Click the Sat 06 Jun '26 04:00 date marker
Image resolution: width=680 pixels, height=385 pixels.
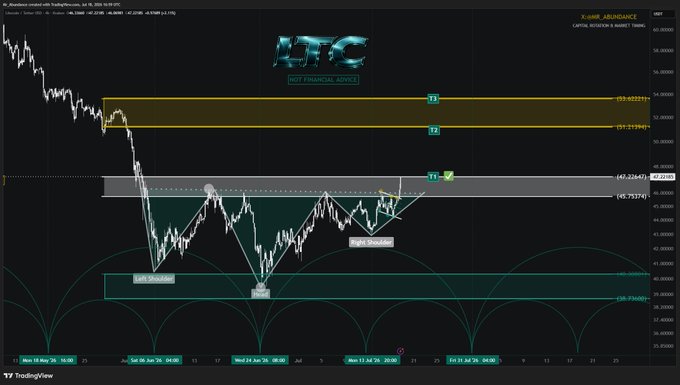coord(155,360)
